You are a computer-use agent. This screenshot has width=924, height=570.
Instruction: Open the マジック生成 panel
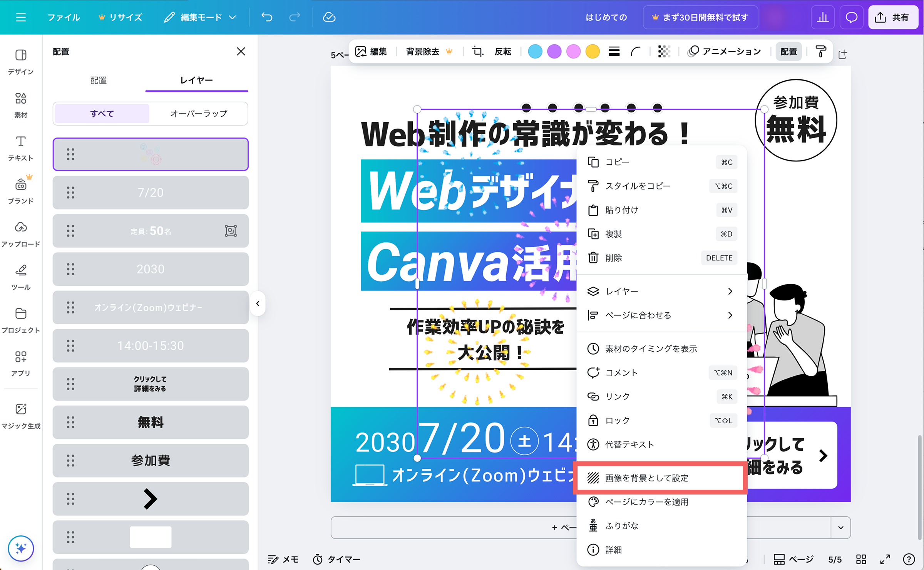point(21,416)
